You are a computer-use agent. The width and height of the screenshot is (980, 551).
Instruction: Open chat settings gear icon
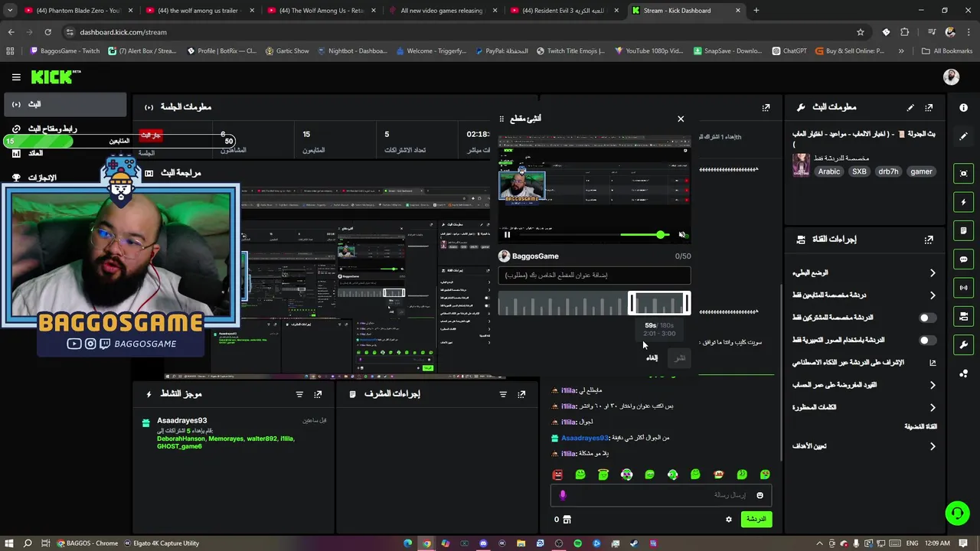pos(728,519)
